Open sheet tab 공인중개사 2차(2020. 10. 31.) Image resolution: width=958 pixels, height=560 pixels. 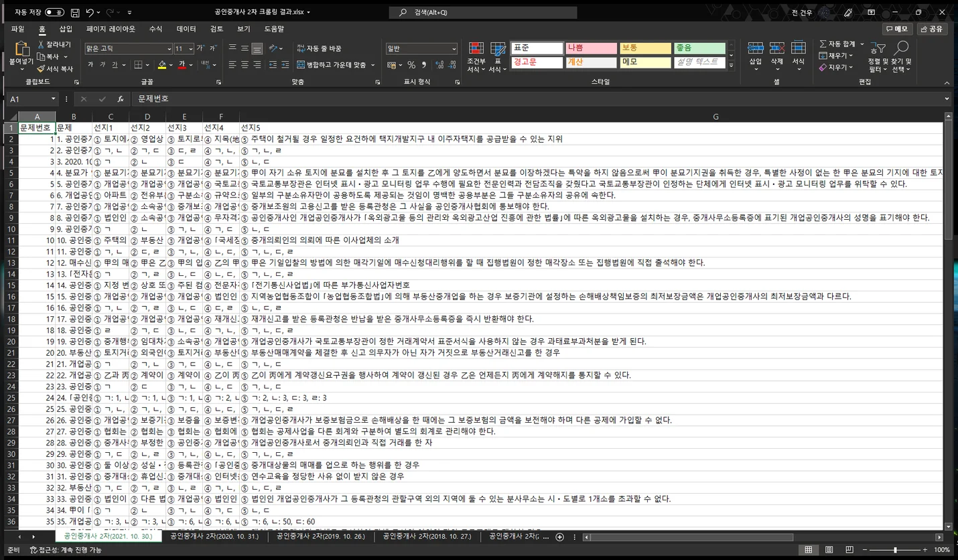214,537
